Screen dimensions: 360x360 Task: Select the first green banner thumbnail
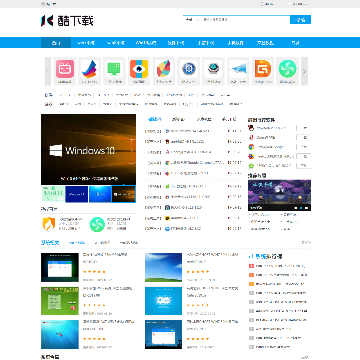(x=53, y=194)
